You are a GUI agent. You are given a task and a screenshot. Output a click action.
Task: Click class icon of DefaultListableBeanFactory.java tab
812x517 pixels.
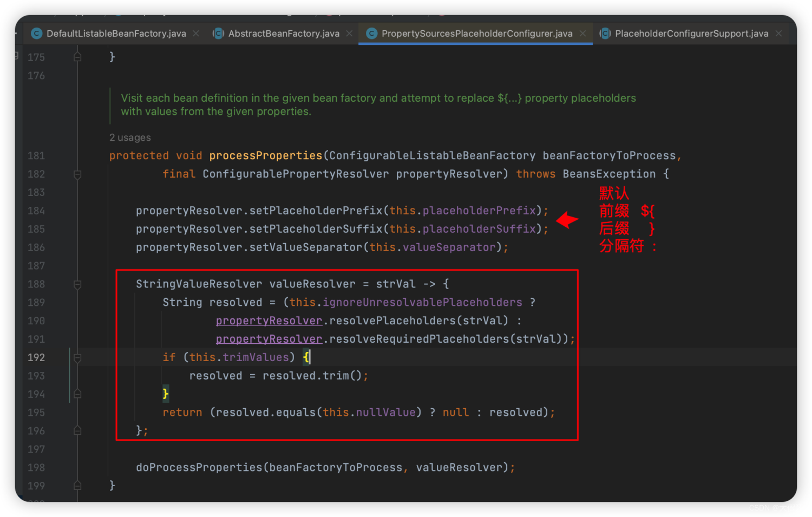tap(37, 34)
